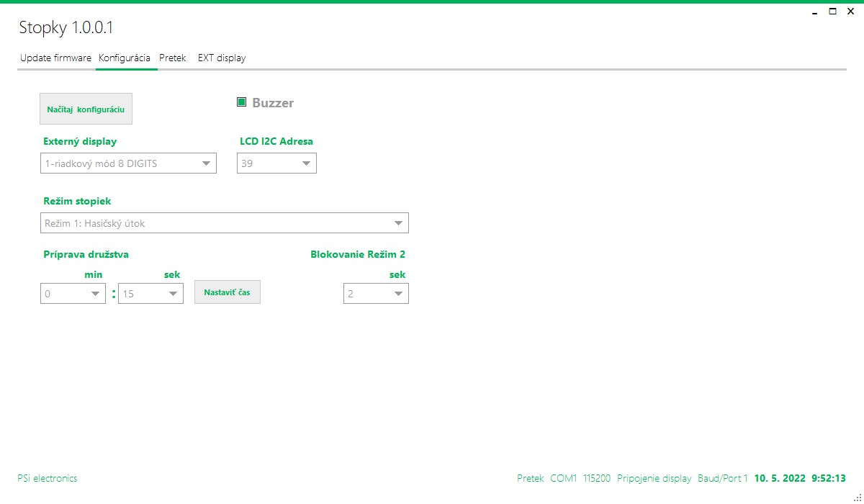The image size is (864, 504).
Task: Click Pripojenie display in the status bar
Action: pos(654,478)
